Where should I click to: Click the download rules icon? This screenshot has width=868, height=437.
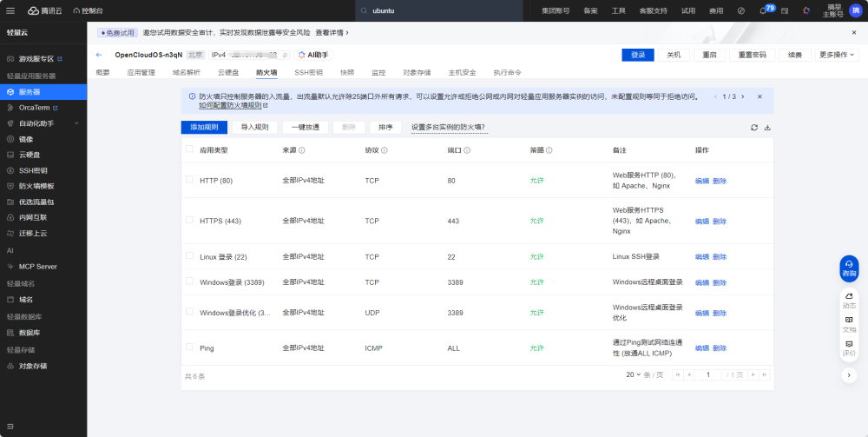click(x=767, y=128)
